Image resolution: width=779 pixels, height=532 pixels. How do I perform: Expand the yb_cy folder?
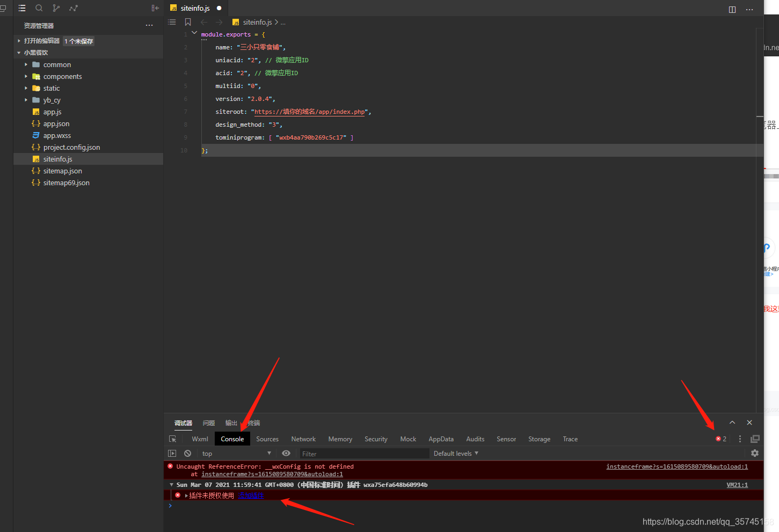26,100
